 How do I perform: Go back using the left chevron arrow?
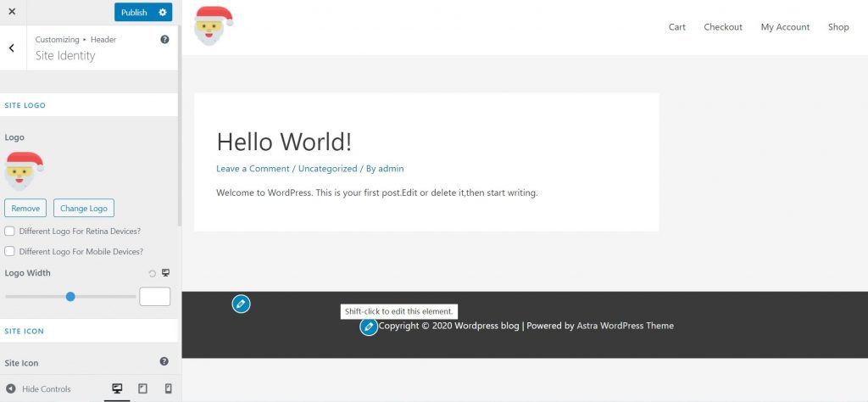coord(12,48)
